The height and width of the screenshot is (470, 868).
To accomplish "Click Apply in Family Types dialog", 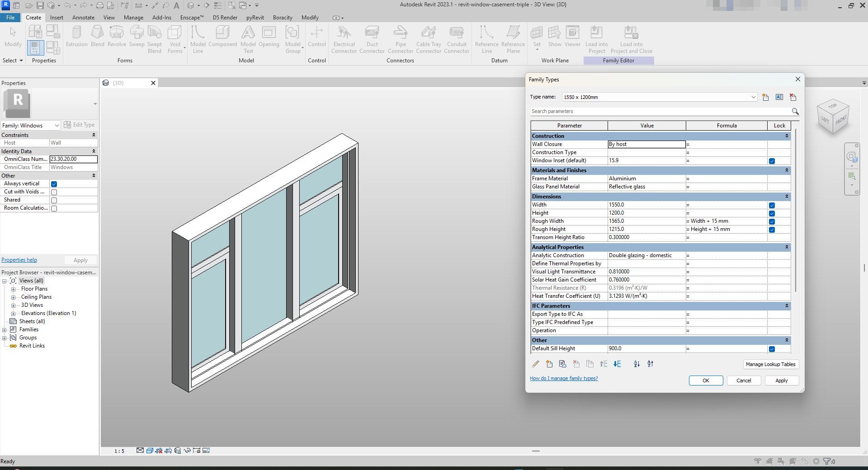I will coord(782,381).
